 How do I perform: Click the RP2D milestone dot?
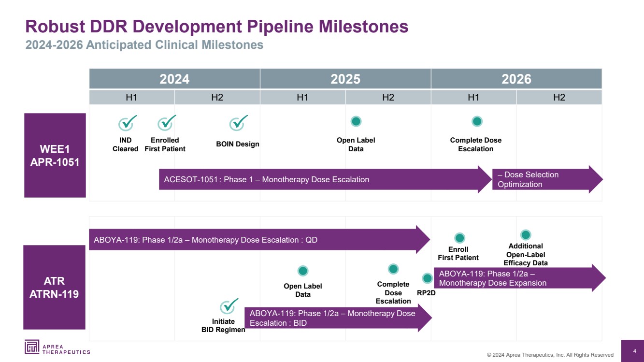tap(427, 278)
